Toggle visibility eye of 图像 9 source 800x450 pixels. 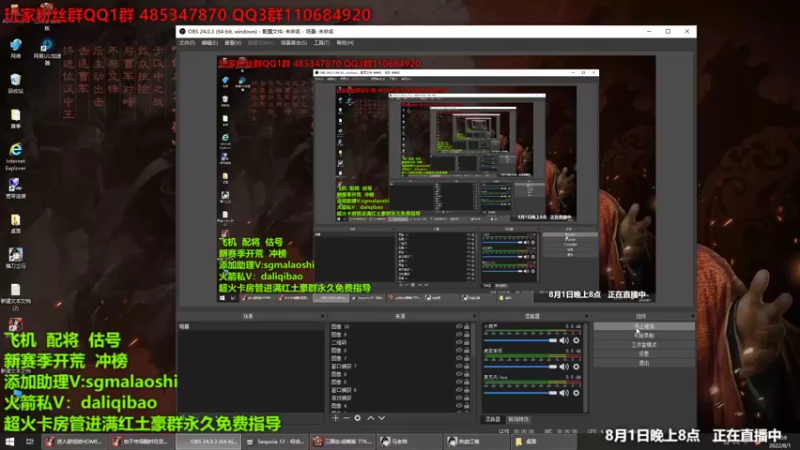pyautogui.click(x=459, y=335)
